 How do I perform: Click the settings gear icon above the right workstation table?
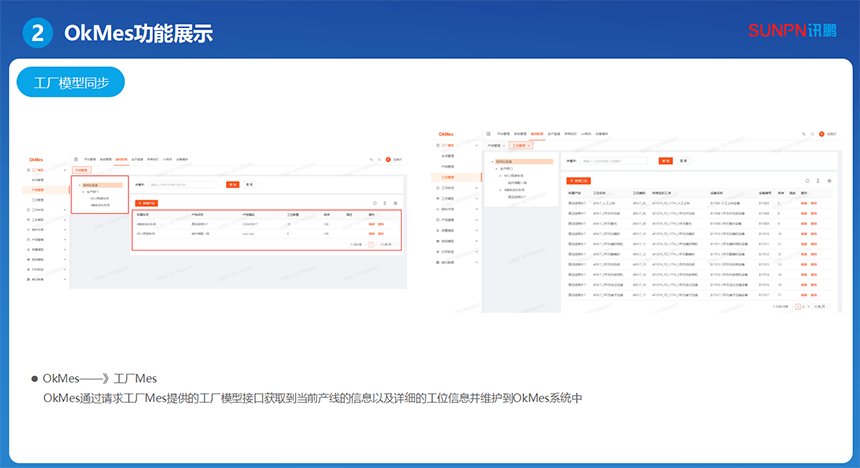pyautogui.click(x=829, y=180)
